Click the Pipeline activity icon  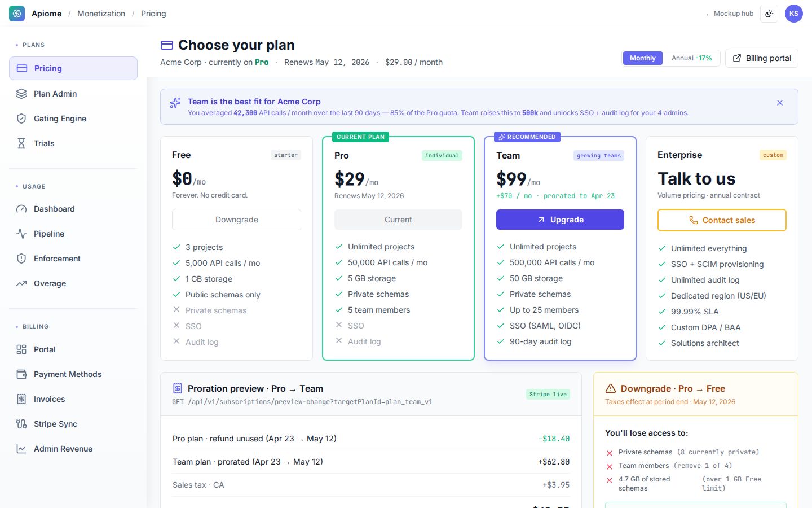tap(21, 234)
